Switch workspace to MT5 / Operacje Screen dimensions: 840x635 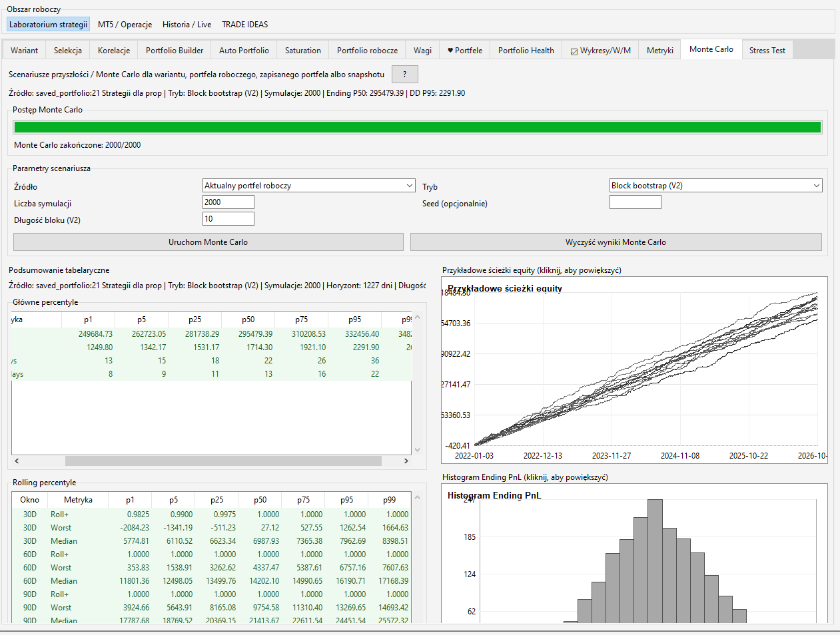tap(125, 25)
